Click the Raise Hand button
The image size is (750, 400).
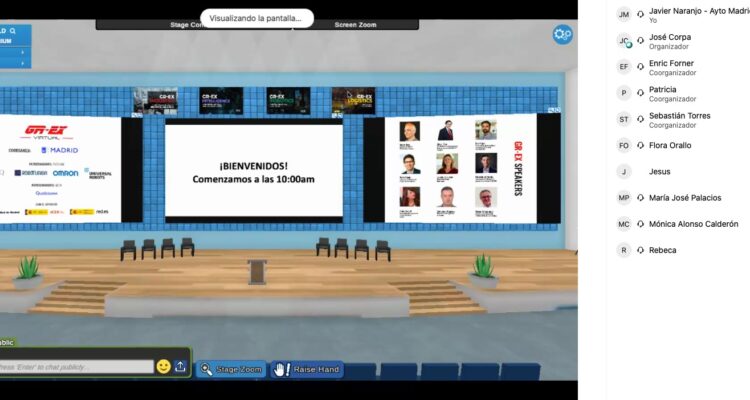pos(307,369)
